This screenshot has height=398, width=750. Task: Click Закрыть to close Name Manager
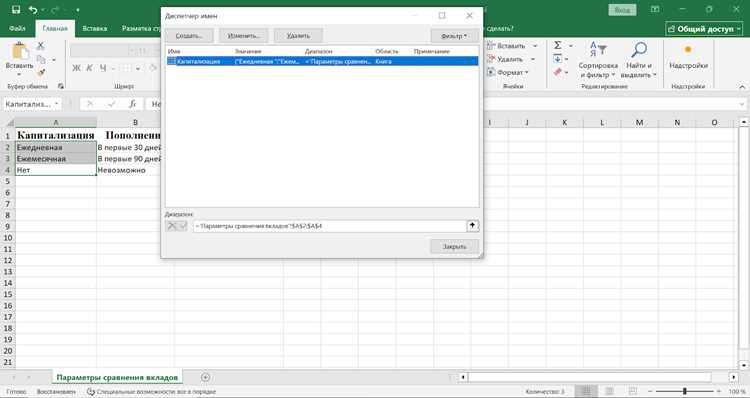[x=454, y=247]
